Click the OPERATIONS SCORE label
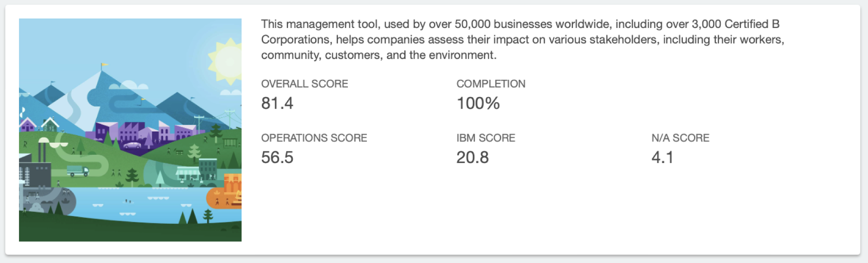The image size is (868, 263). [314, 138]
